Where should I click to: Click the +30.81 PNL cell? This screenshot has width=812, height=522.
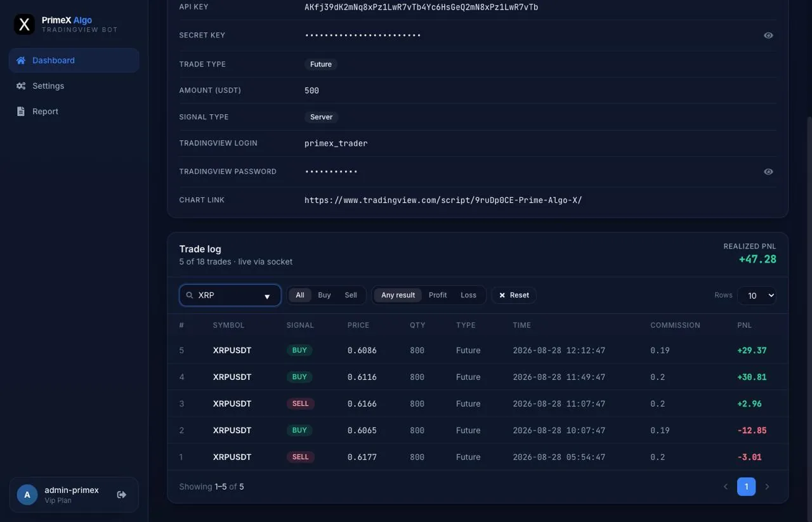tap(752, 377)
